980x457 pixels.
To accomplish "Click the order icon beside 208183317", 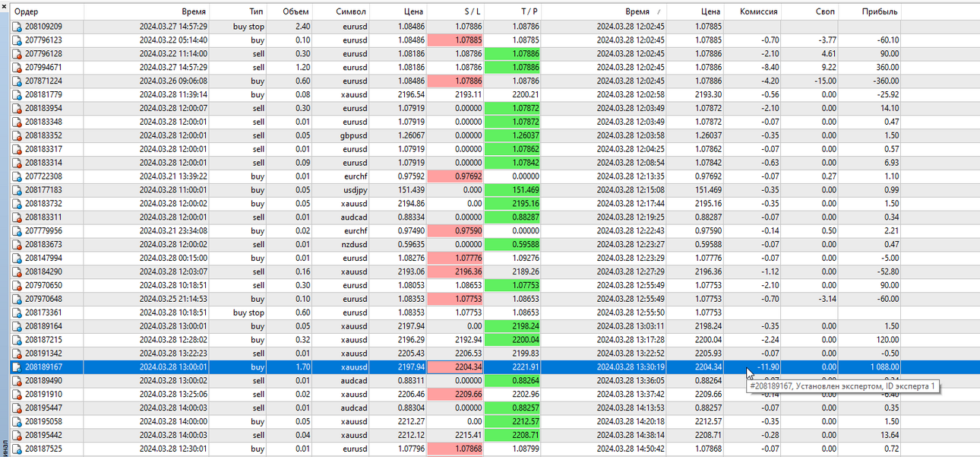I will pos(17,150).
